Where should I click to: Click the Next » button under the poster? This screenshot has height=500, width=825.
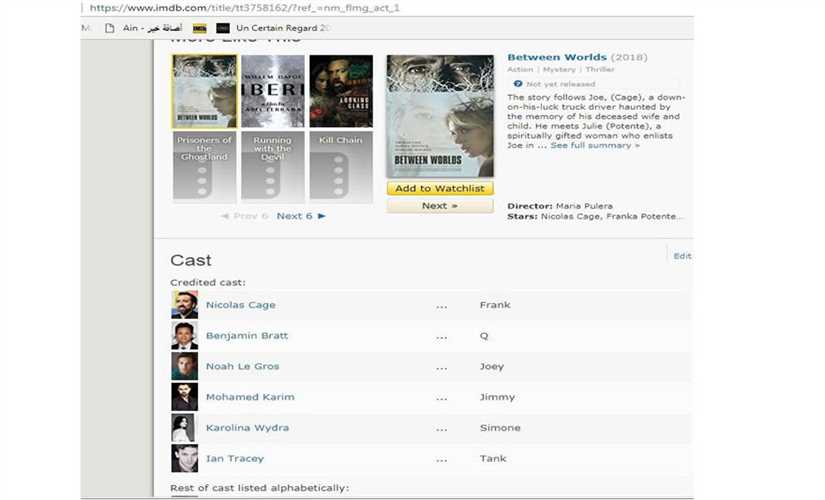coord(439,206)
